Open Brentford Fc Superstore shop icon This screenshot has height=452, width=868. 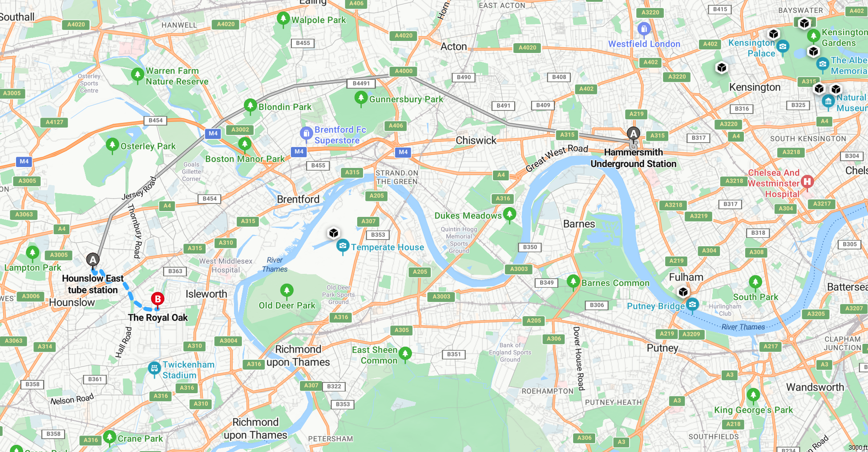pyautogui.click(x=306, y=134)
